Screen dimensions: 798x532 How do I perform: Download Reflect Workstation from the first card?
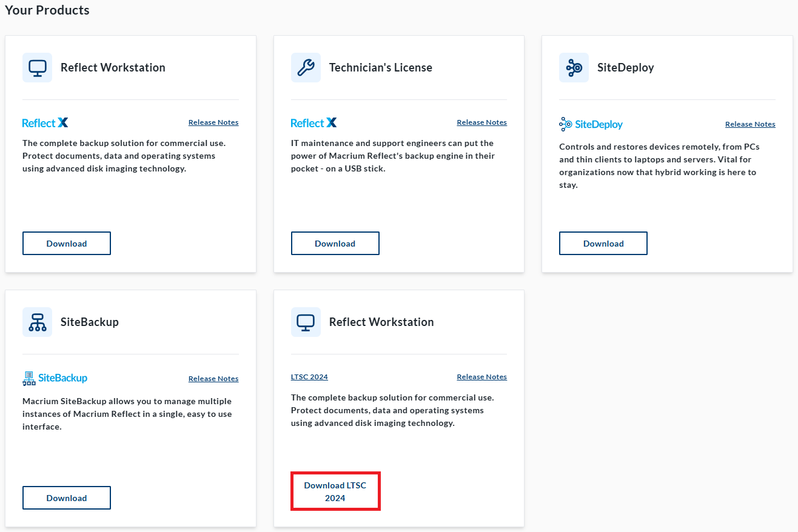click(67, 244)
